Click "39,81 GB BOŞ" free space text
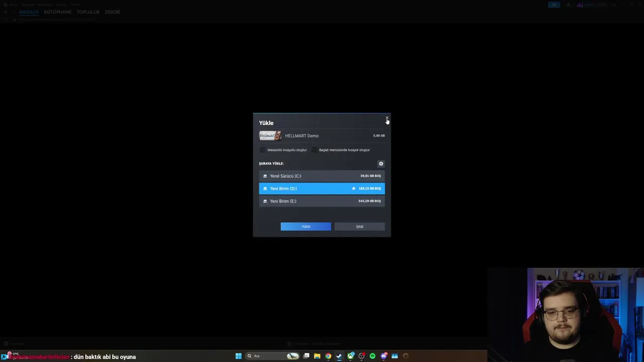Viewport: 644px width, 362px height. [371, 176]
